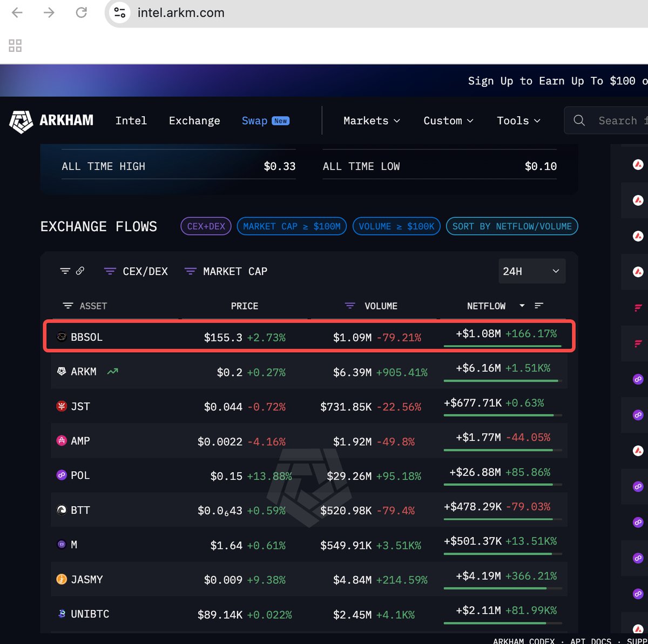Image resolution: width=648 pixels, height=644 pixels.
Task: Click the JASMY token icon
Action: point(62,579)
